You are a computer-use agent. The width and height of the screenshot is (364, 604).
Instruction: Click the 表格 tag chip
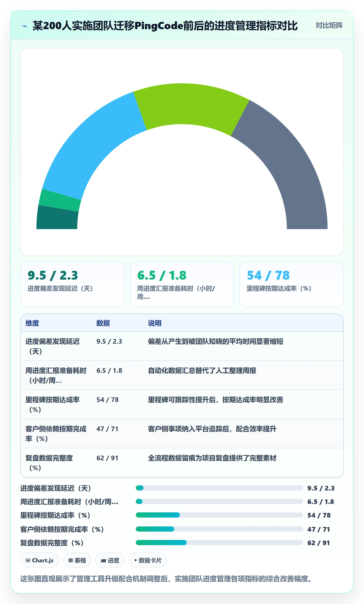[77, 560]
